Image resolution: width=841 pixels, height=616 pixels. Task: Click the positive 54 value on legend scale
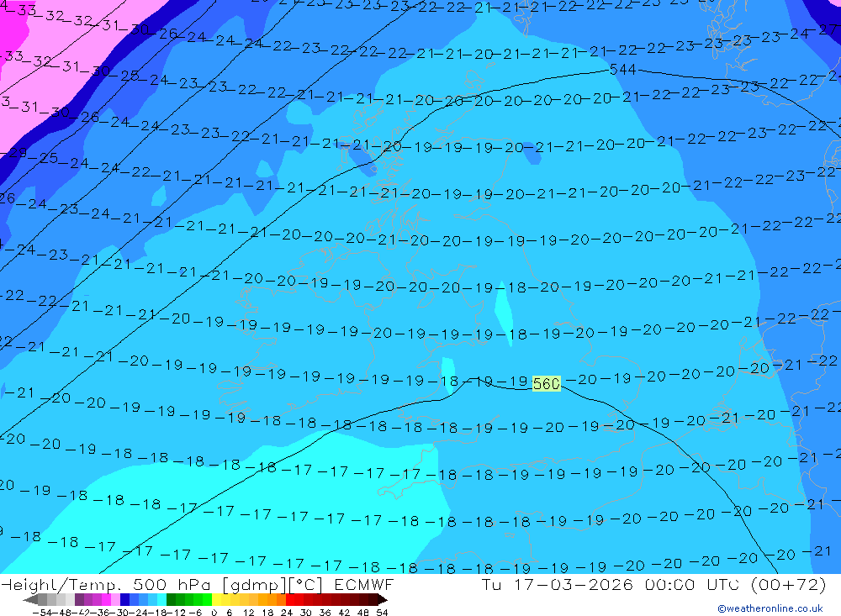382,613
